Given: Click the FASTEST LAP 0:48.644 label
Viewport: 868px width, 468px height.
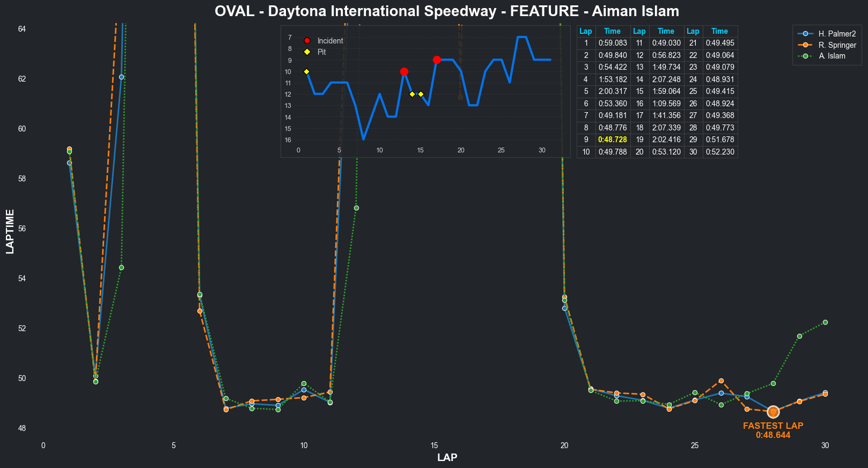Looking at the screenshot, I should pyautogui.click(x=773, y=430).
